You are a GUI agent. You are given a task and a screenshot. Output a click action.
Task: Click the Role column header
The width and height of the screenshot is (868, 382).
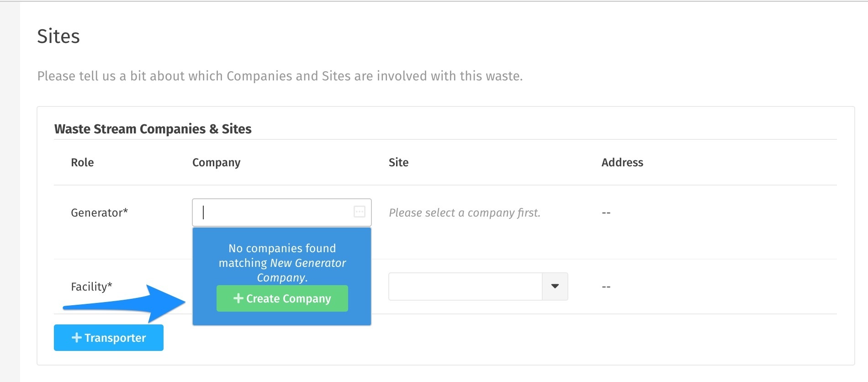pos(82,162)
